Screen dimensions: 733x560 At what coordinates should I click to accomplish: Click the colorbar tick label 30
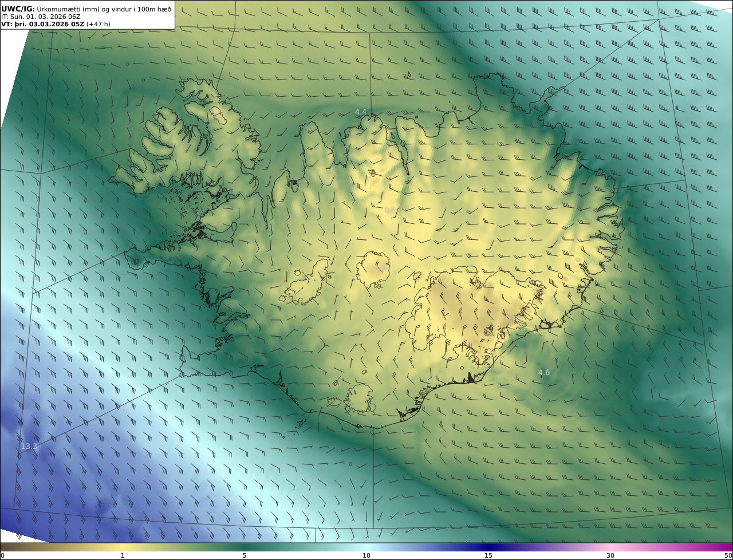610,555
